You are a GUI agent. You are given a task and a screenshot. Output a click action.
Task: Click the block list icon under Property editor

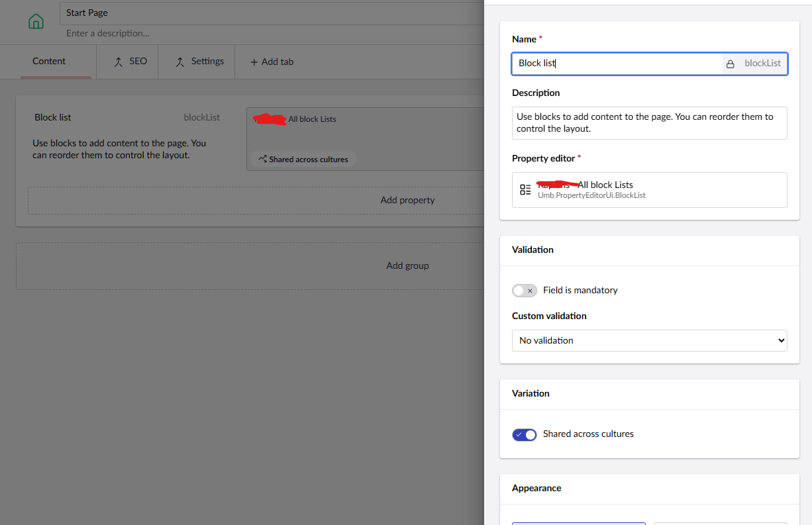pyautogui.click(x=525, y=190)
